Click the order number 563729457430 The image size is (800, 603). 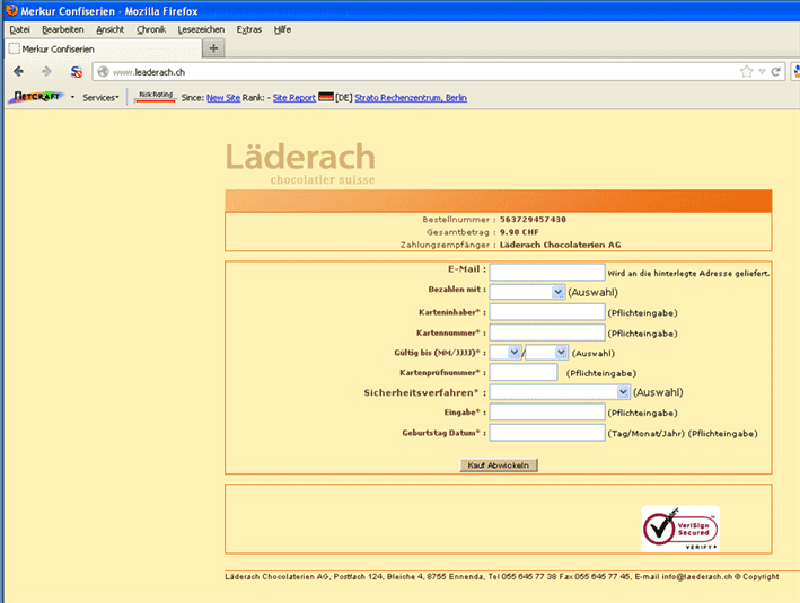[533, 219]
